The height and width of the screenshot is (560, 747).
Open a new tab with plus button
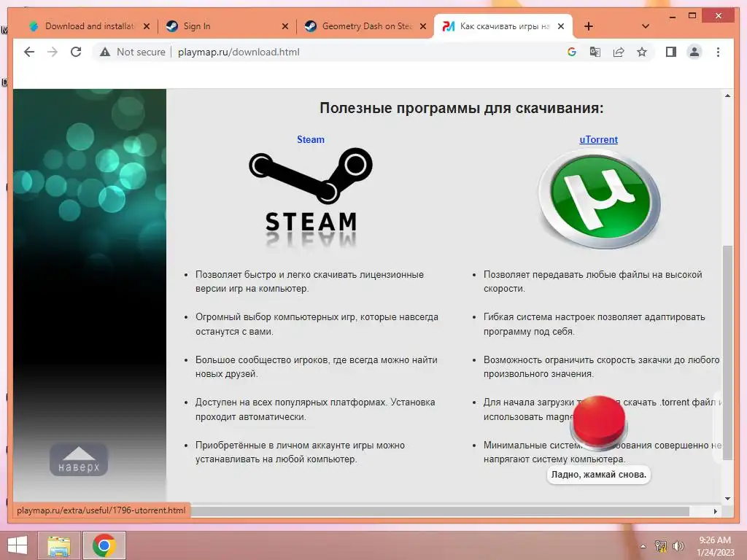[589, 26]
